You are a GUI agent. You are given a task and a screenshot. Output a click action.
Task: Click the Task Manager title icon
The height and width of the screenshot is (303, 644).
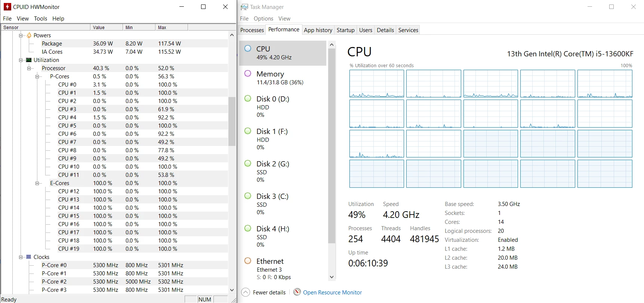(244, 7)
